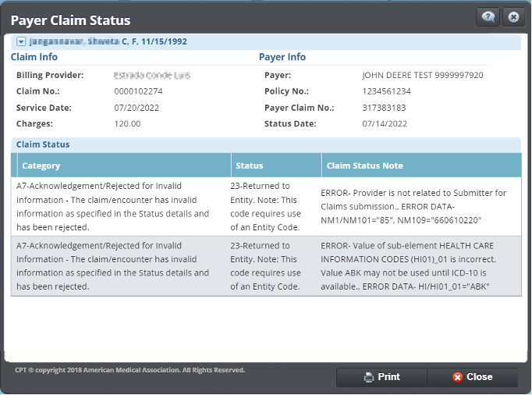Select the charges value 120.00

(127, 123)
